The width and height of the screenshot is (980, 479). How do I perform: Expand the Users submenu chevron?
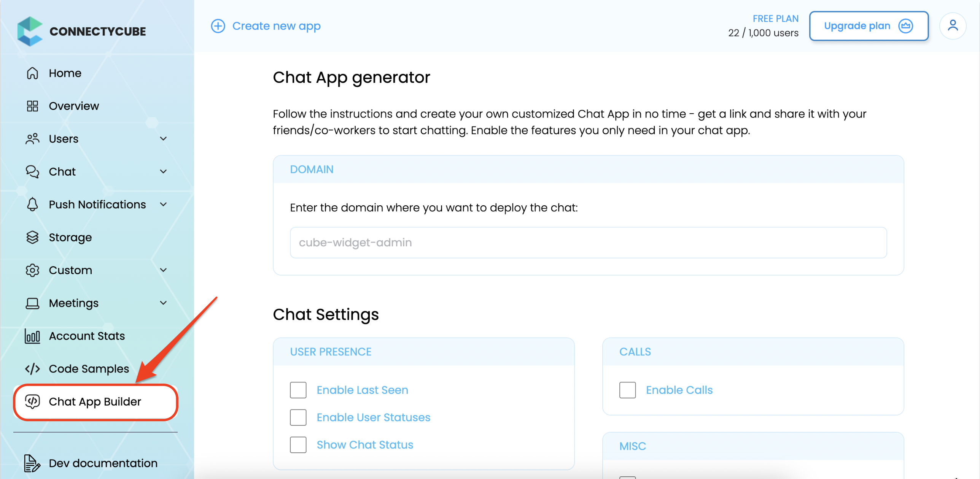163,139
